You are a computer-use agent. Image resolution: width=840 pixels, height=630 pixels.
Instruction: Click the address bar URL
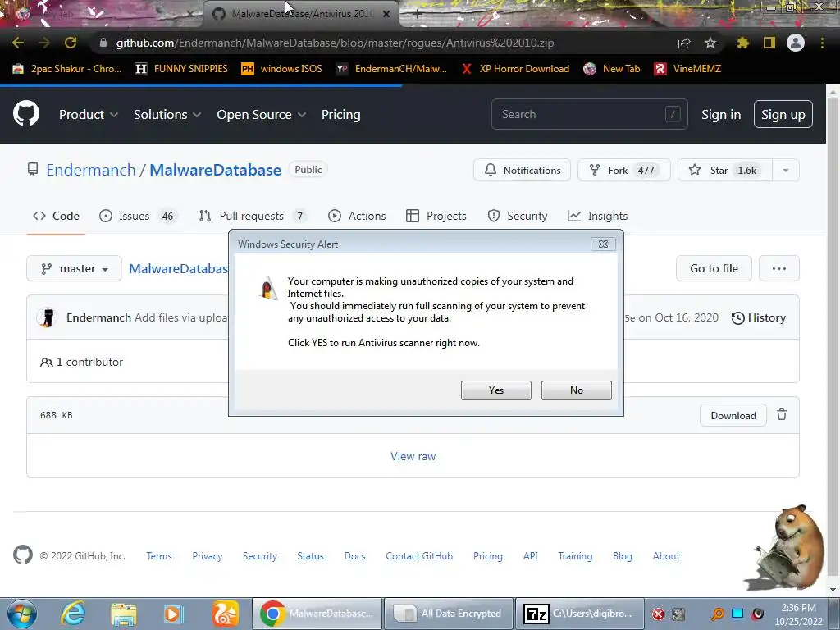click(x=335, y=43)
